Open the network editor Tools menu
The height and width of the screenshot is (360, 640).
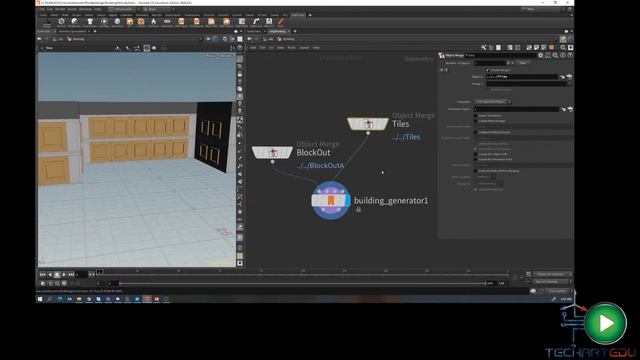(x=291, y=48)
